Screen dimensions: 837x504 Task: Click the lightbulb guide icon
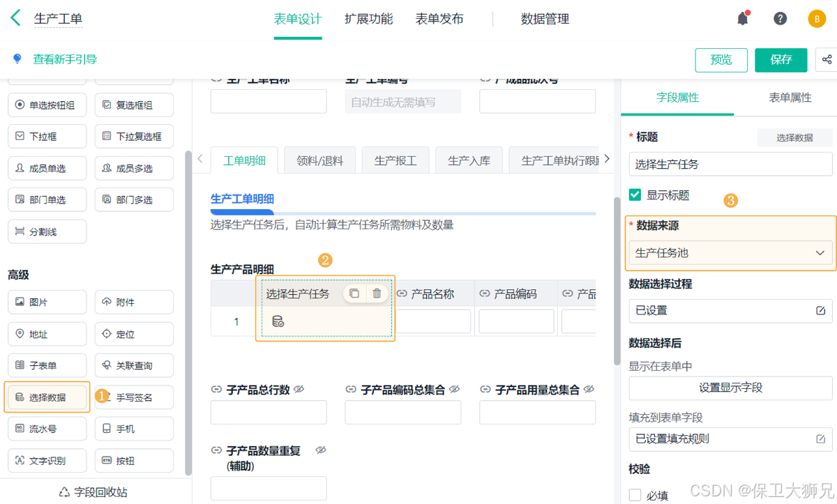[x=17, y=59]
